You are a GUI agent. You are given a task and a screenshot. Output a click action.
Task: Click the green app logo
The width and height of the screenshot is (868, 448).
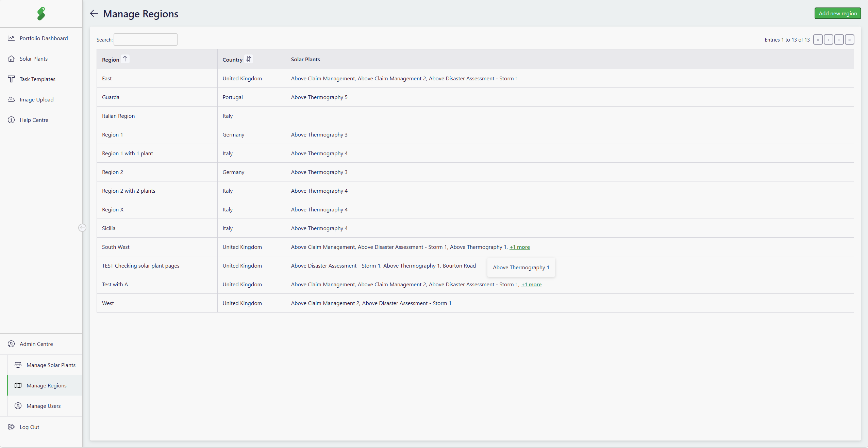(41, 14)
